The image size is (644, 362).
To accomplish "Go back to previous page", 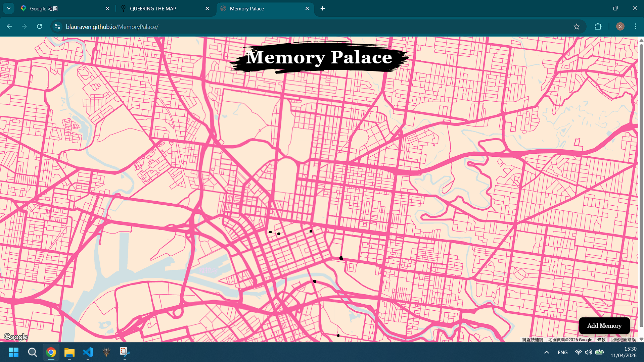I will point(9,27).
